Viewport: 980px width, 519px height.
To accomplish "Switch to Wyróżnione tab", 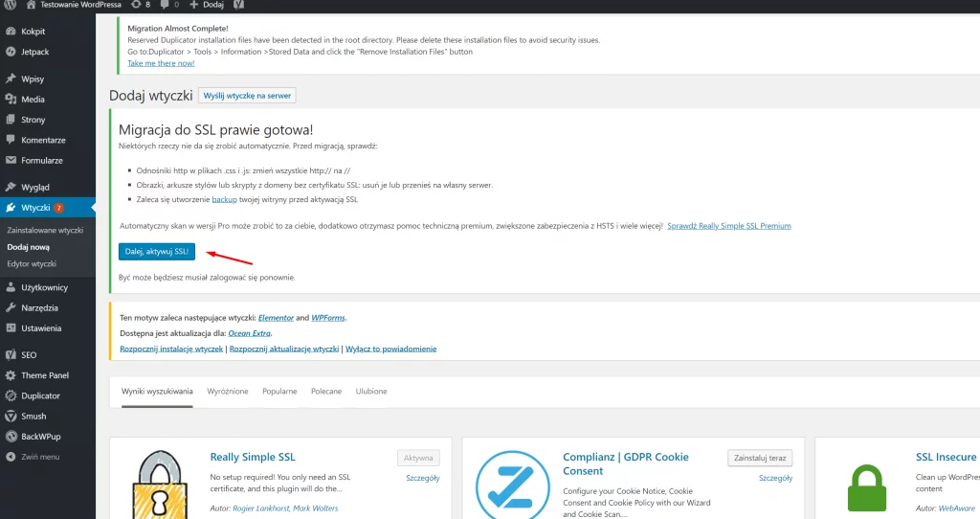I will [x=228, y=392].
